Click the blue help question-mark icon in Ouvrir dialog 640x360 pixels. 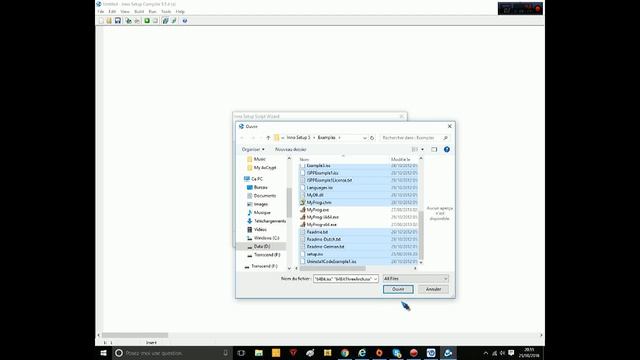pos(447,149)
